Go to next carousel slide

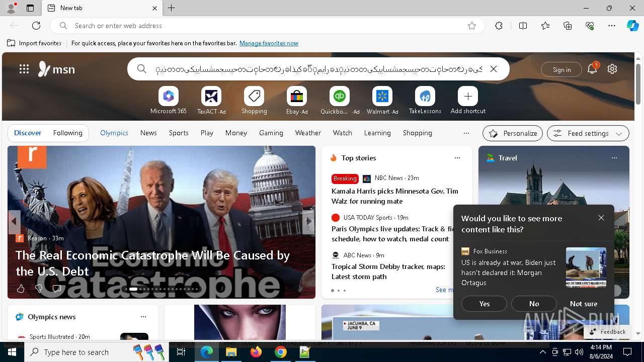pyautogui.click(x=309, y=221)
